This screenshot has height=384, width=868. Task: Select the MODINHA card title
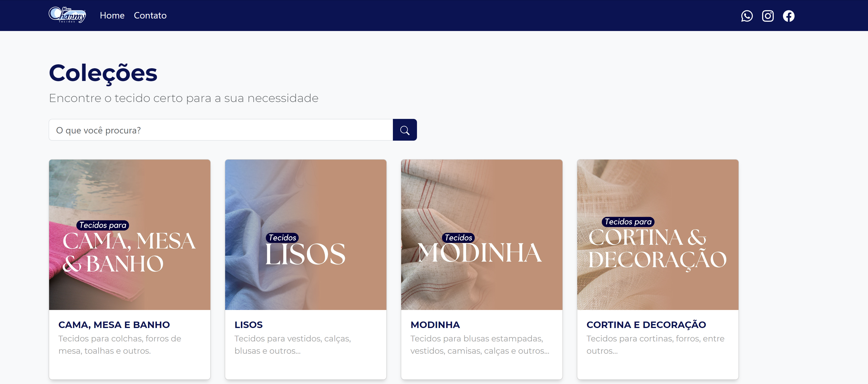(x=435, y=325)
